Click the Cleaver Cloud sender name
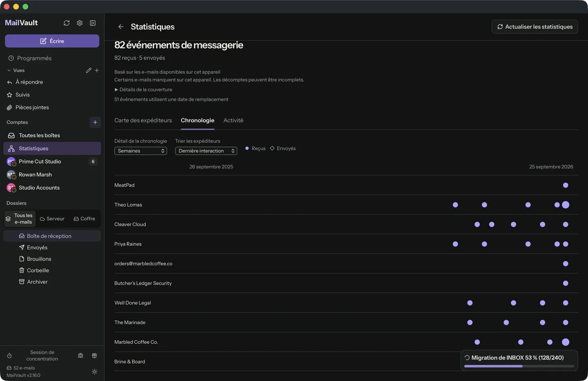This screenshot has height=381, width=588. click(x=130, y=224)
